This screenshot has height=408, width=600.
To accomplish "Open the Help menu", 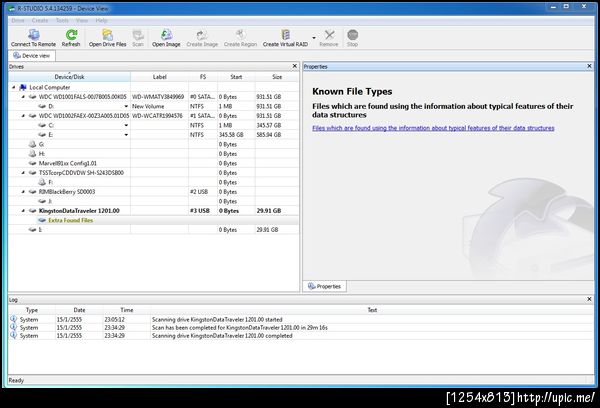I will coord(101,21).
